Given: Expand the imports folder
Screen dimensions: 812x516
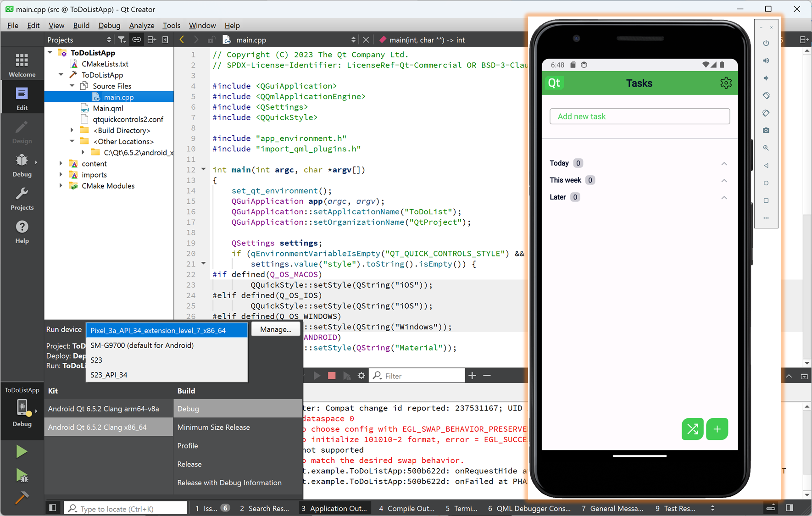Looking at the screenshot, I should pos(61,174).
